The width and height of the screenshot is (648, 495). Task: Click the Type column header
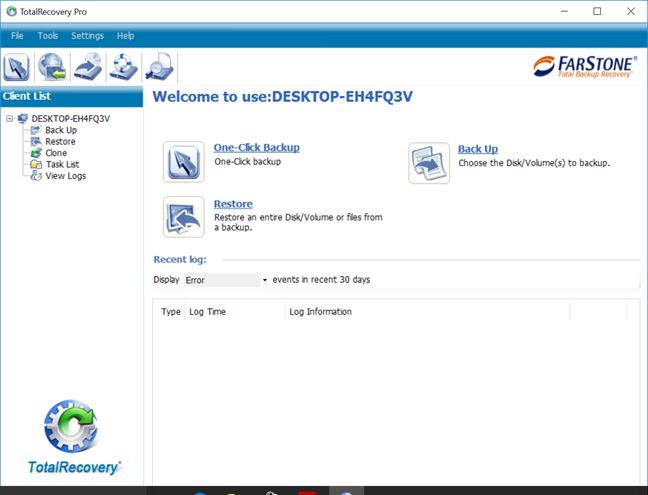pyautogui.click(x=171, y=312)
